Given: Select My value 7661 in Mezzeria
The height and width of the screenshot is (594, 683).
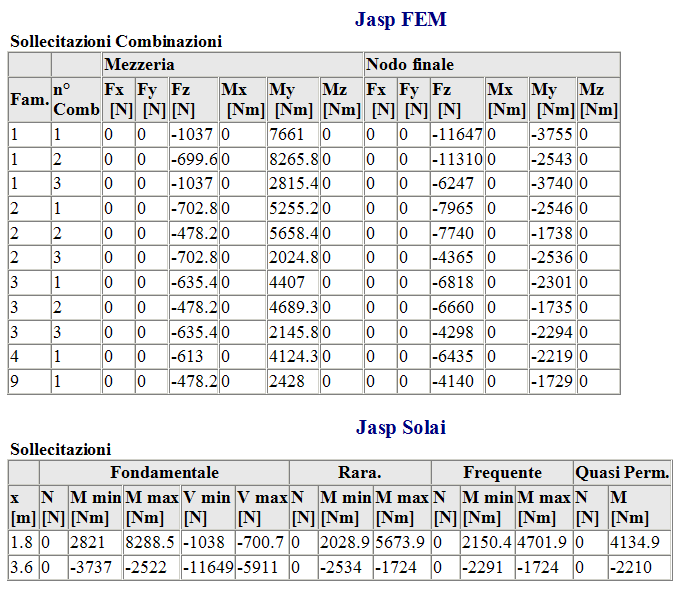Looking at the screenshot, I should click(x=286, y=134).
